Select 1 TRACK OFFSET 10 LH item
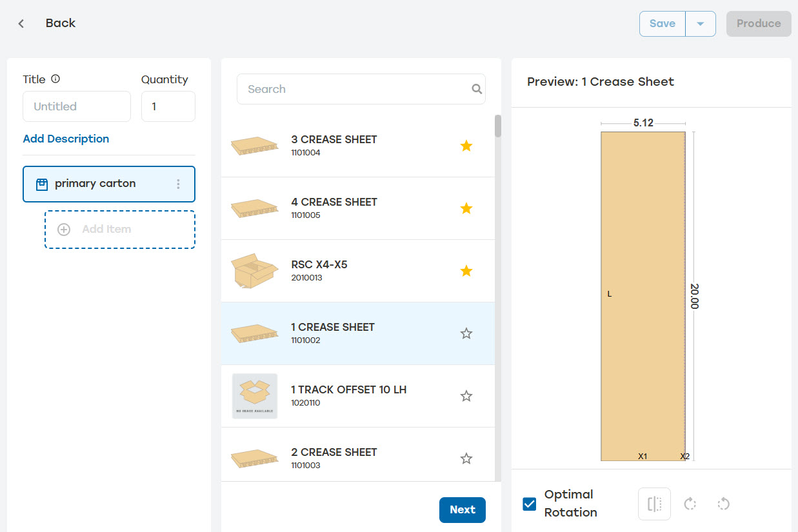Viewport: 798px width, 532px height. (358, 396)
